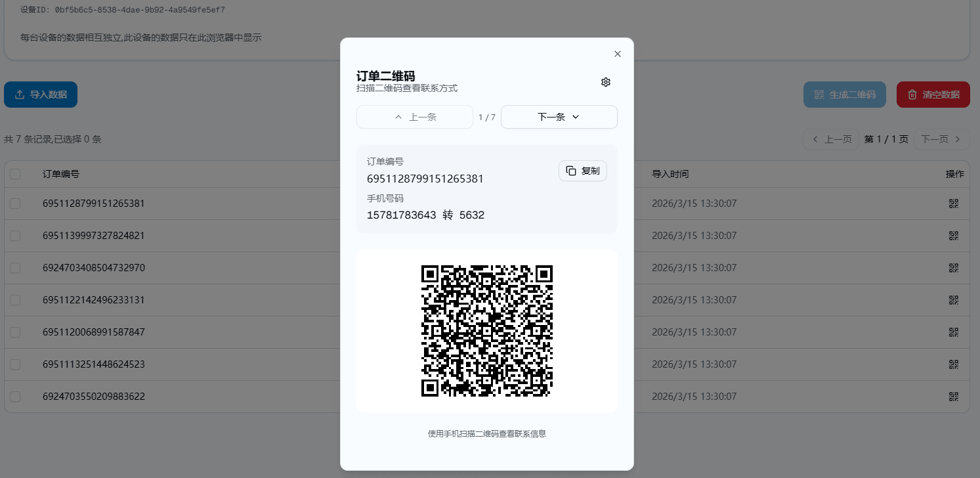Go to next page 下一页
This screenshot has height=478, width=980.
[942, 139]
